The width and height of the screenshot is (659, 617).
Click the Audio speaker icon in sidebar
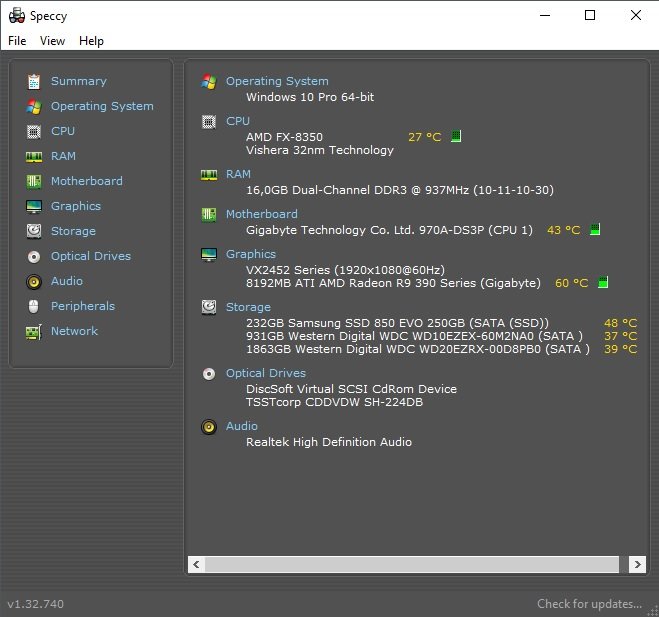point(34,281)
